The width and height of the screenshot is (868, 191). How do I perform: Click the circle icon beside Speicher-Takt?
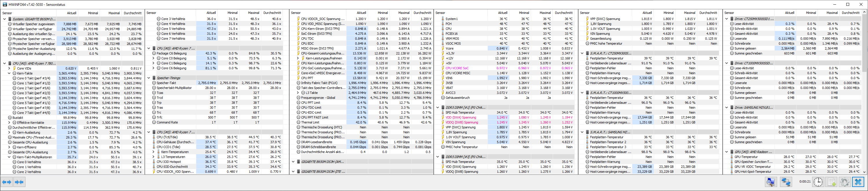click(154, 83)
